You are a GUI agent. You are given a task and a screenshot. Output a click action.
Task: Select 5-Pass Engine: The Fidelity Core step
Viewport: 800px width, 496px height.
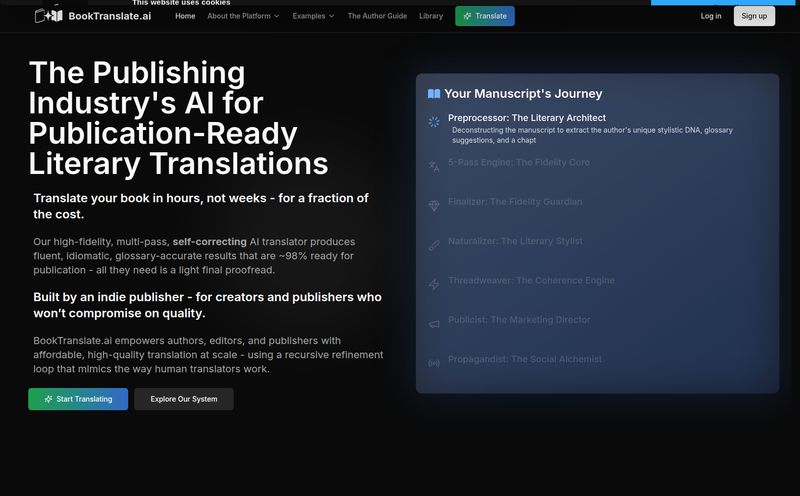tap(519, 162)
